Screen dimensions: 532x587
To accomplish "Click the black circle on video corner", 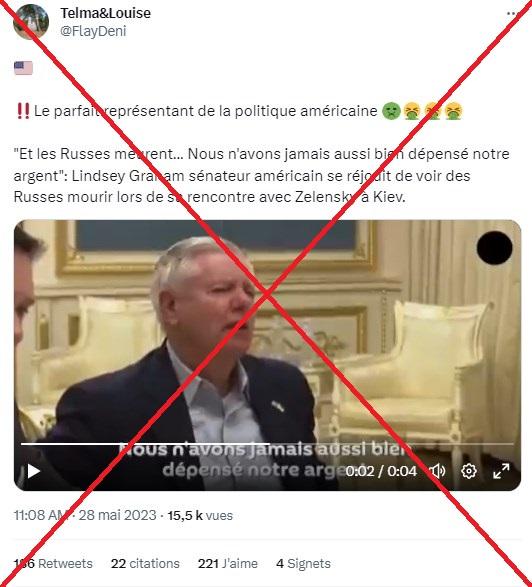I will [495, 248].
